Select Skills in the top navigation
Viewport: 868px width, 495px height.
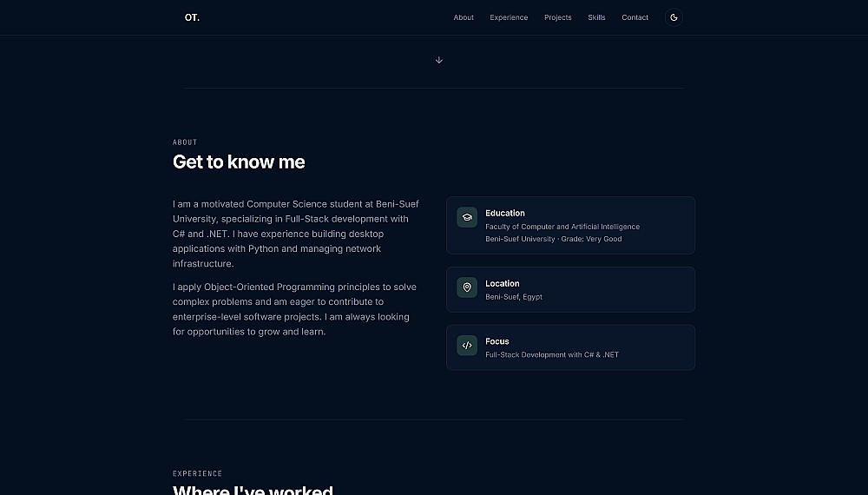596,17
